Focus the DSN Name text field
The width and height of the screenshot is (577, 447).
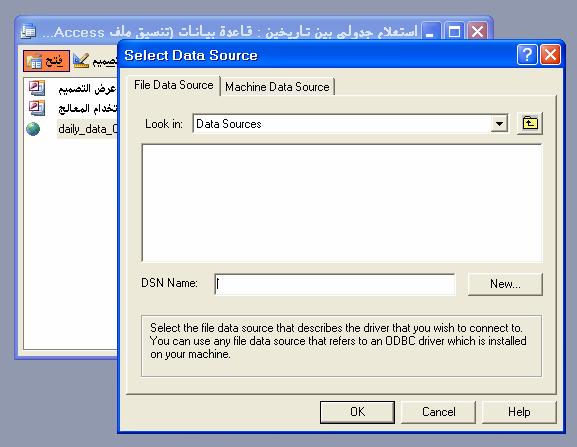(335, 284)
